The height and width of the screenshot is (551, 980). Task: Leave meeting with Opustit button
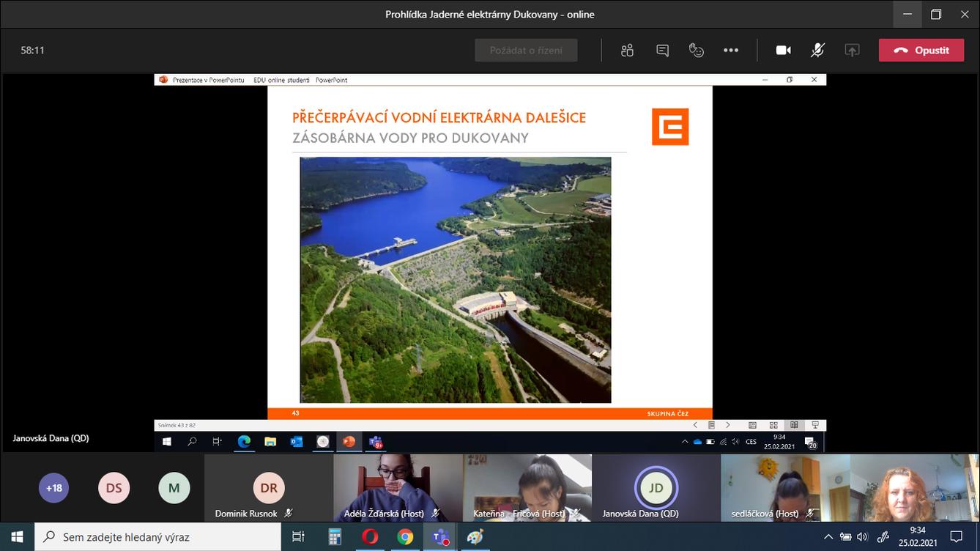[x=921, y=51]
